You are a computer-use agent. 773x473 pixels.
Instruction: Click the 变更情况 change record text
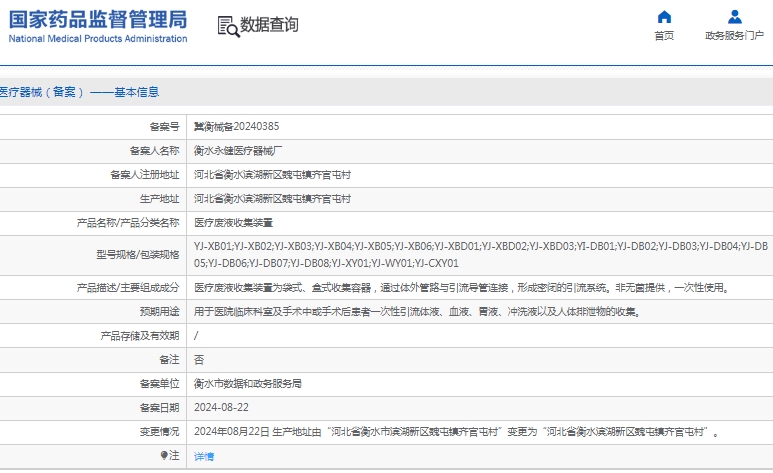(x=457, y=432)
